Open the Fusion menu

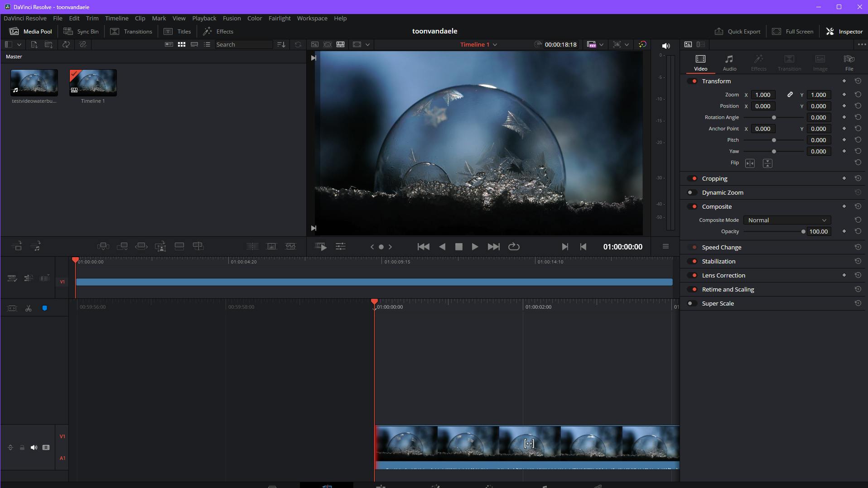pyautogui.click(x=231, y=18)
